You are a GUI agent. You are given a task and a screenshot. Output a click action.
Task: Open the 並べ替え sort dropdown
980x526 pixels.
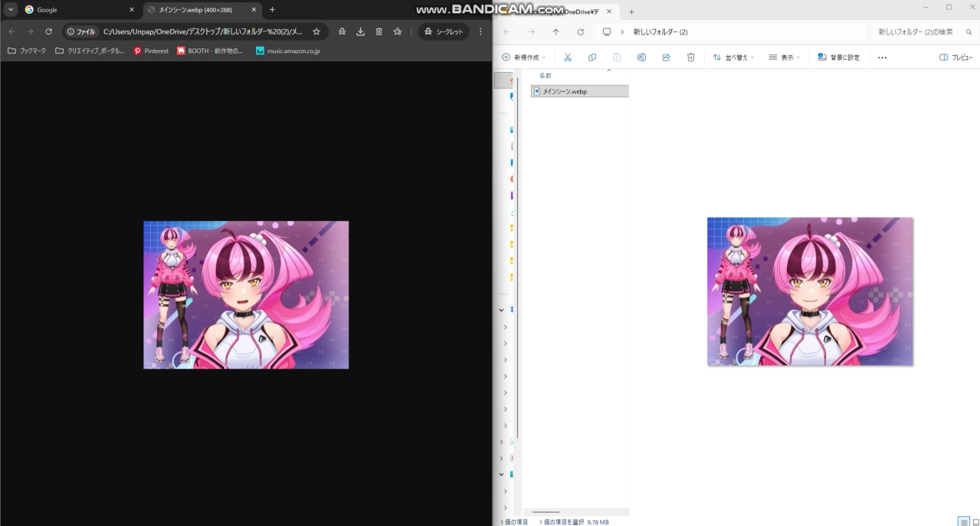click(733, 58)
